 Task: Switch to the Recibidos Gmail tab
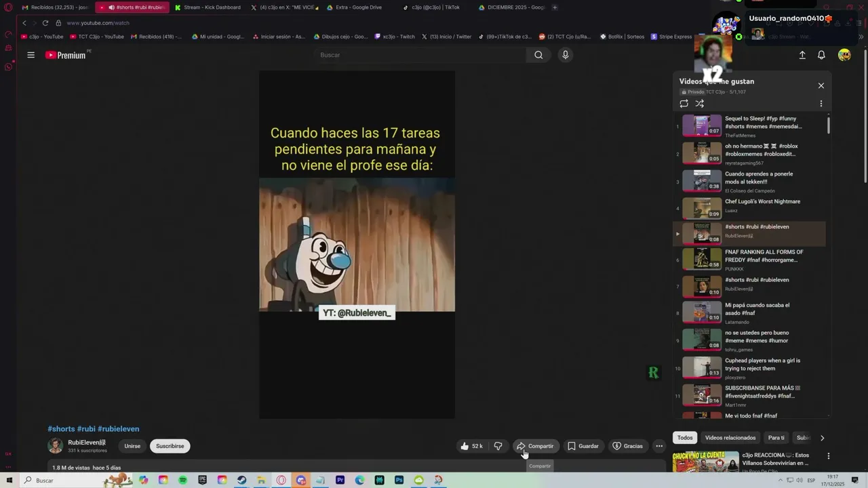click(x=55, y=7)
